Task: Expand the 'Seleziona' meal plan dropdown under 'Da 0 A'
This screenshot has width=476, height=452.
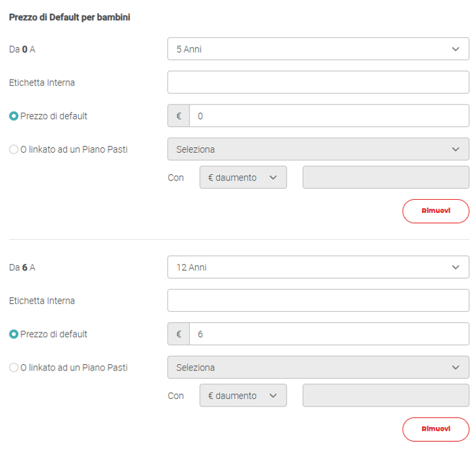Action: (x=318, y=149)
